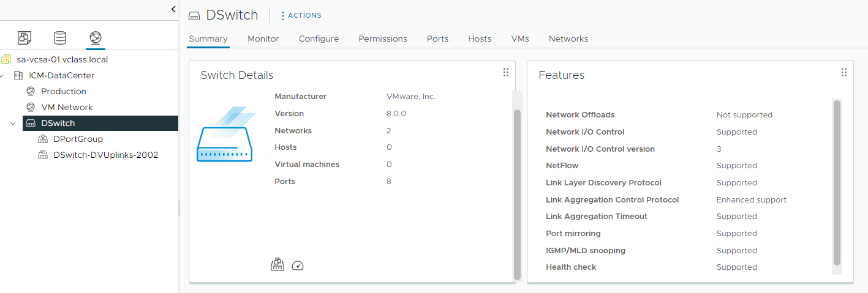This screenshot has width=868, height=293.
Task: Click the Not supported value
Action: (x=744, y=115)
